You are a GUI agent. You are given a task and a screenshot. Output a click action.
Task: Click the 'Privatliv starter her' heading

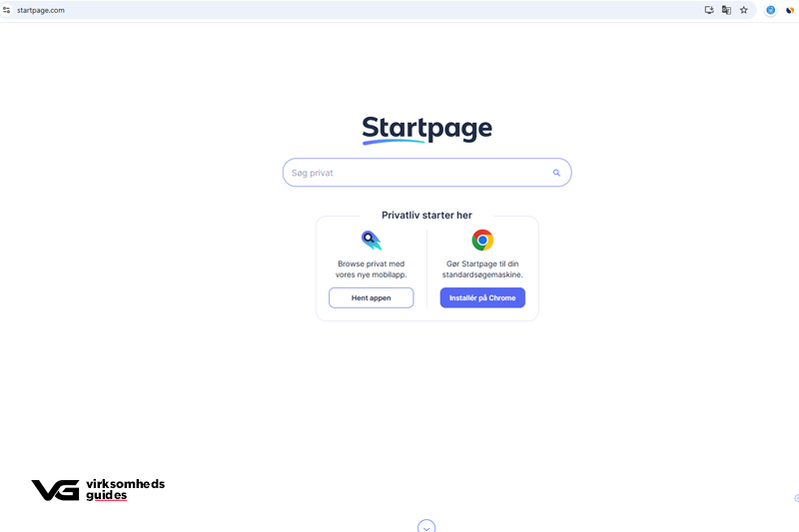pyautogui.click(x=427, y=216)
